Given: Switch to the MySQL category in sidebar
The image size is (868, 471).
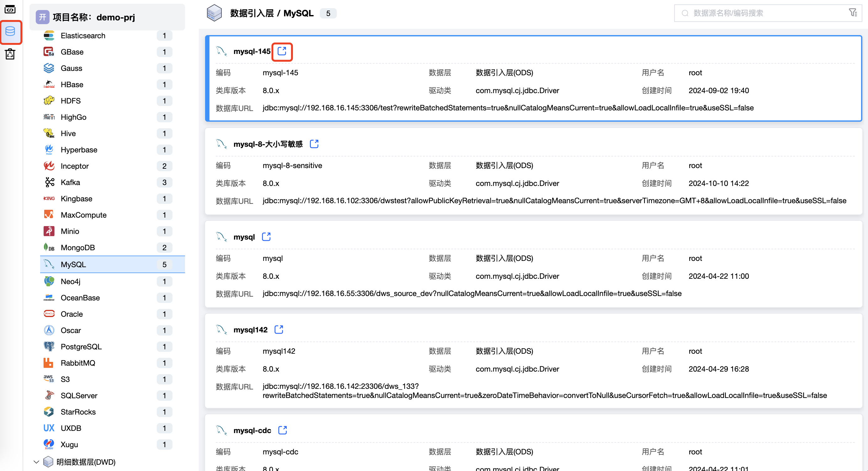Looking at the screenshot, I should point(73,264).
